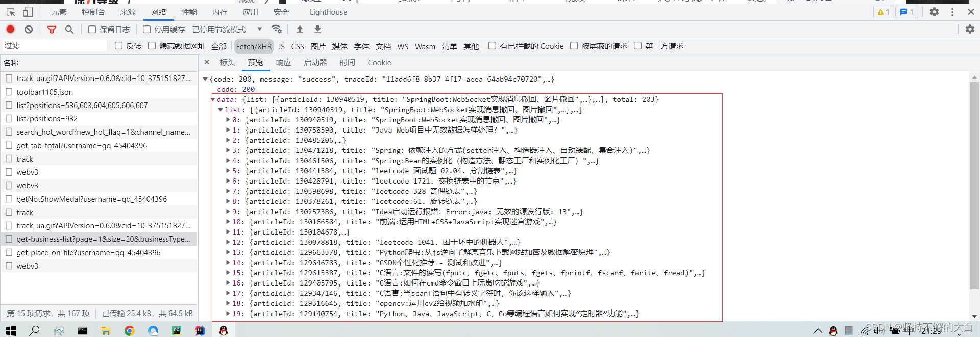The width and height of the screenshot is (980, 337).
Task: Open network conditions wifi icon
Action: coord(277,29)
